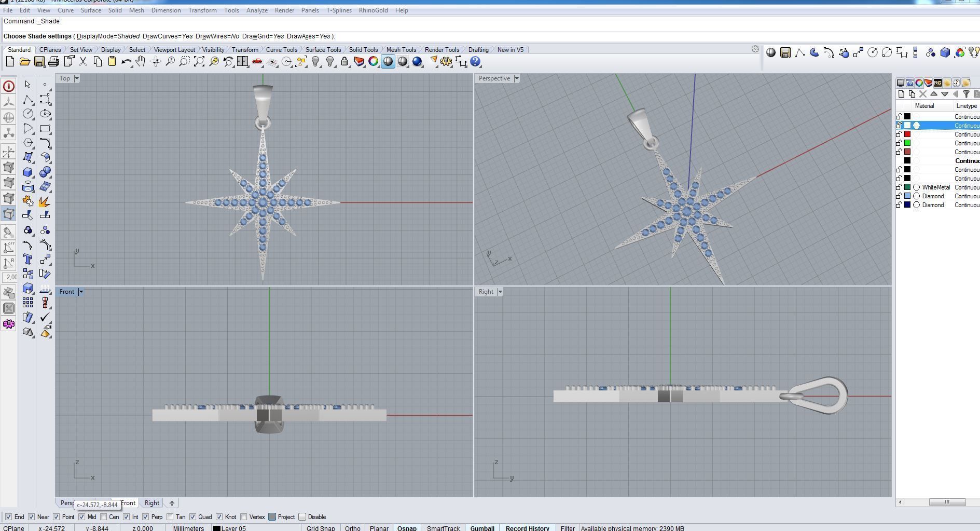This screenshot has height=531, width=980.
Task: Check the Disable osnap checkbox
Action: pos(302,517)
